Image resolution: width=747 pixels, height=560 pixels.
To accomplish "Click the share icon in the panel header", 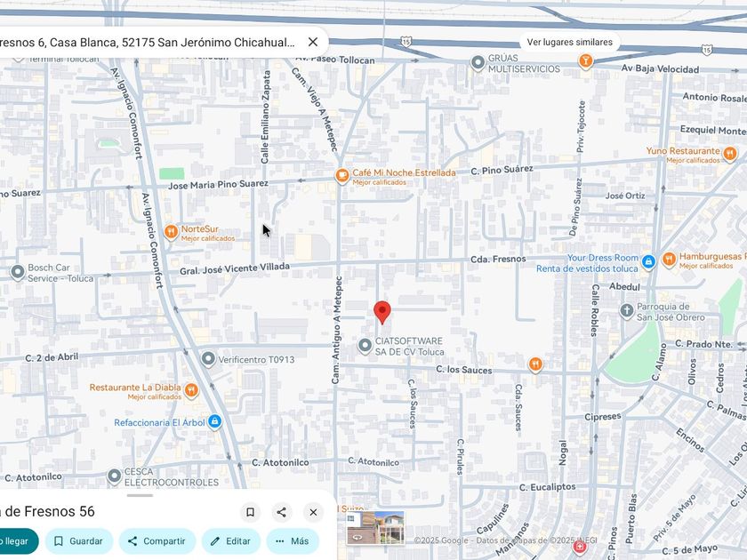I will click(282, 512).
